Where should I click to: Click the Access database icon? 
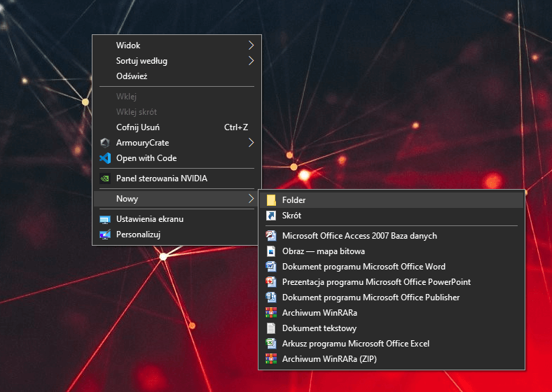coord(271,236)
